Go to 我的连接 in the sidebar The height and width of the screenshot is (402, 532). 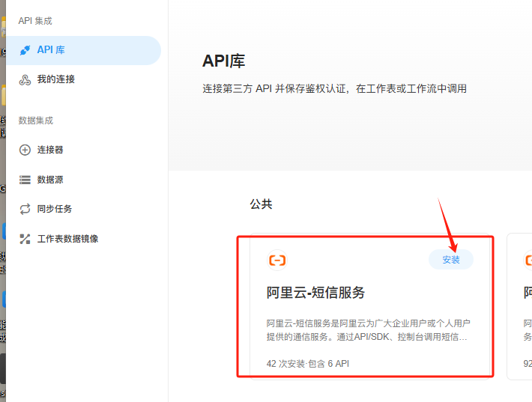56,79
